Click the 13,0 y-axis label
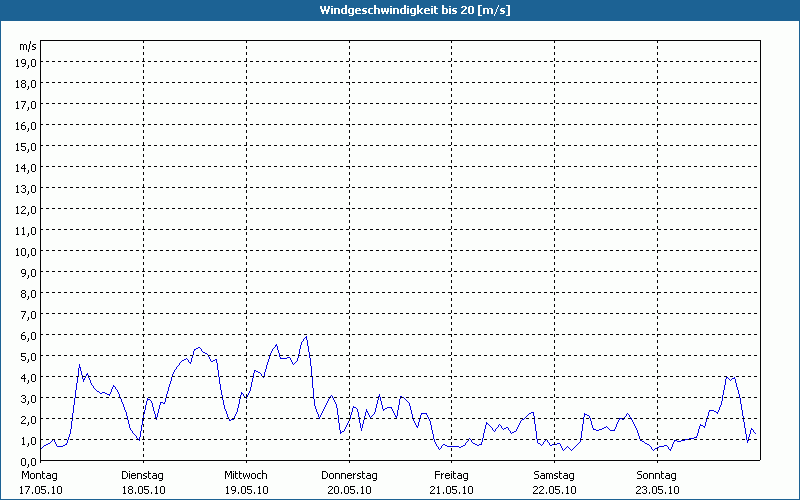This screenshot has height=500, width=800. tap(26, 189)
